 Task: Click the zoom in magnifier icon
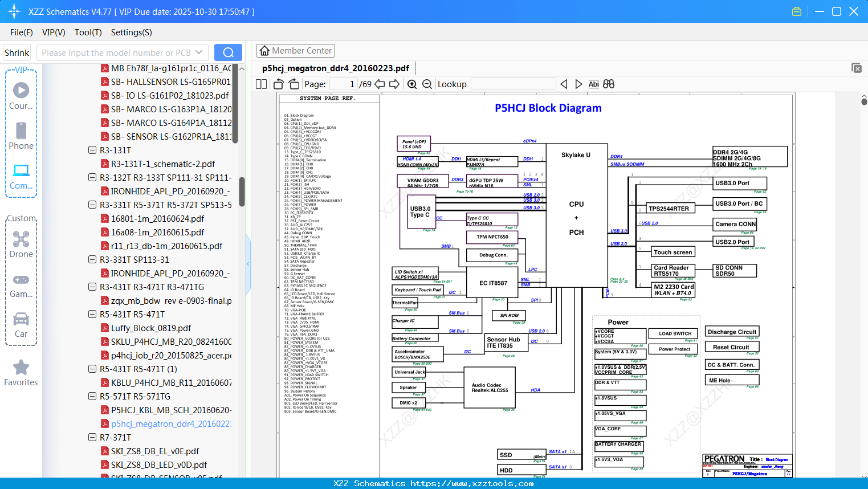pos(412,84)
